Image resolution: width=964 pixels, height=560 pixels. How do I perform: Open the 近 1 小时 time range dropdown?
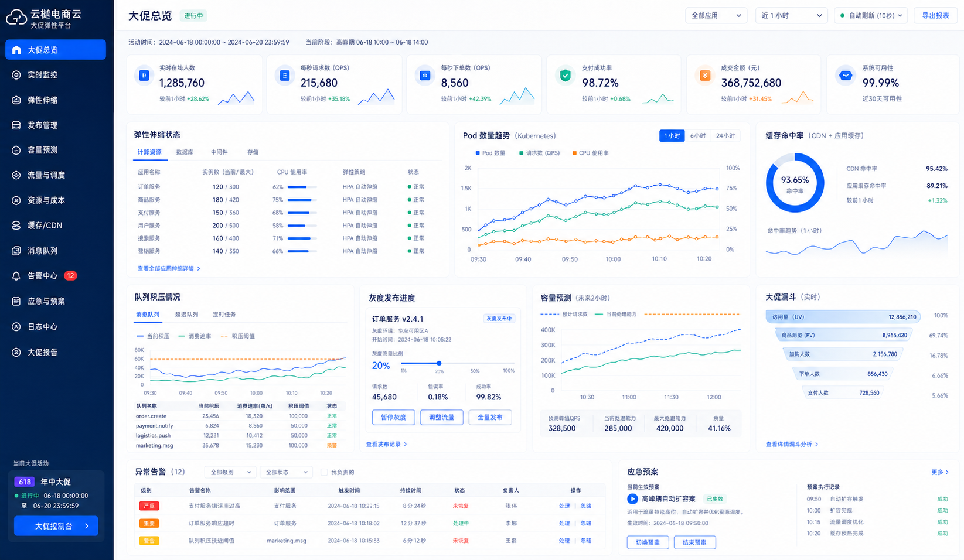[792, 16]
